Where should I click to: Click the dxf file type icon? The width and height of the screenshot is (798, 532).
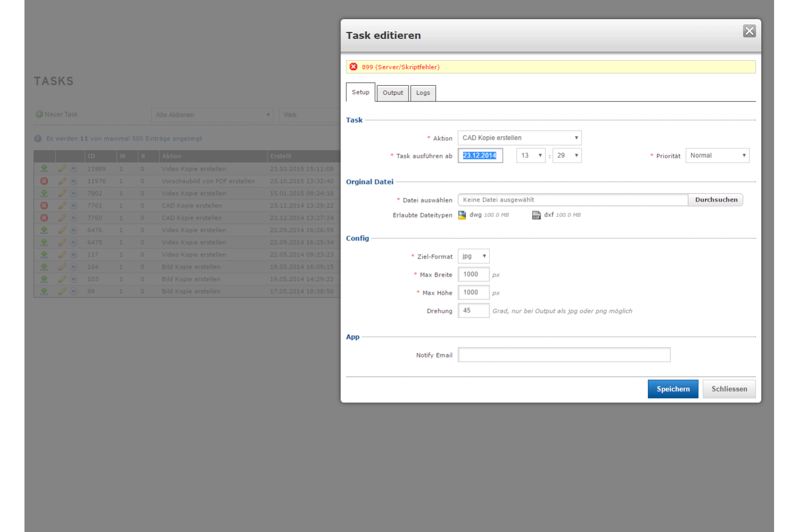point(536,215)
